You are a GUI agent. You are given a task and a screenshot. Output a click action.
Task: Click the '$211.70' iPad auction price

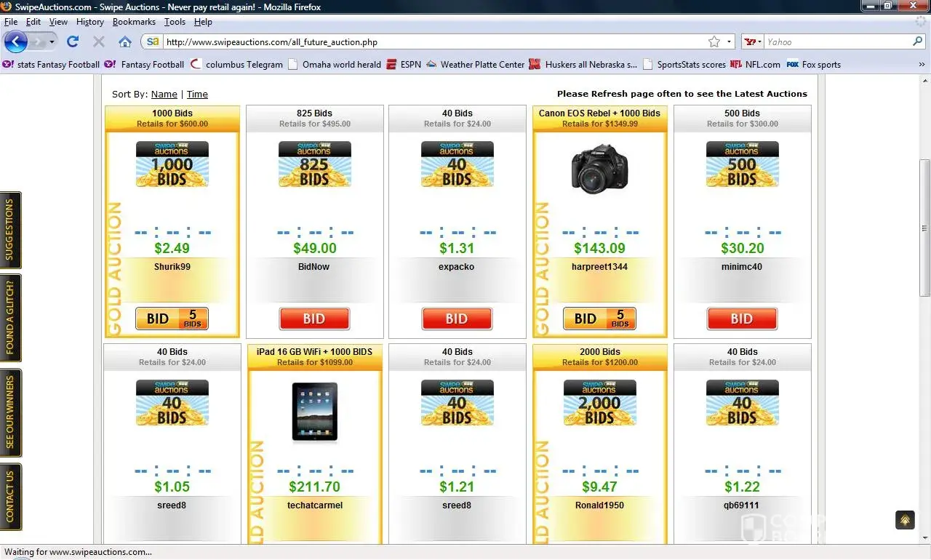[314, 487]
